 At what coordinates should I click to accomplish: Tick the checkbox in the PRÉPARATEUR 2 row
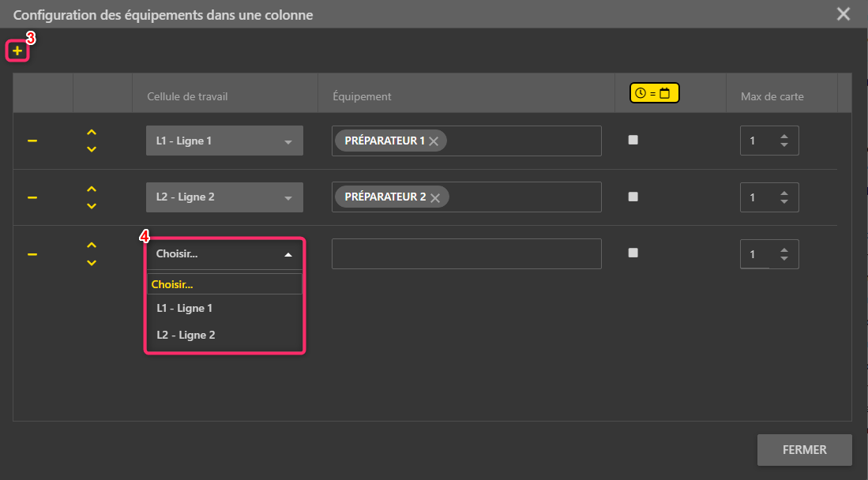[633, 197]
